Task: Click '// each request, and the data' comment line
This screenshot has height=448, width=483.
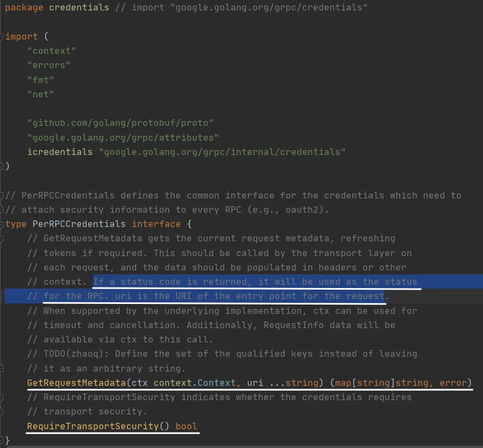Action: 217,268
